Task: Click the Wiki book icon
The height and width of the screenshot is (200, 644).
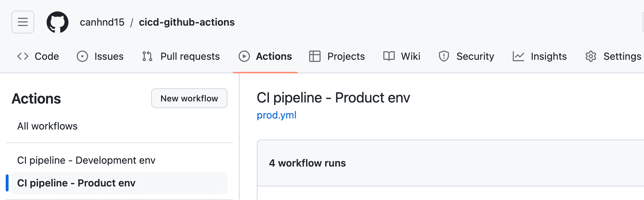Action: (389, 56)
